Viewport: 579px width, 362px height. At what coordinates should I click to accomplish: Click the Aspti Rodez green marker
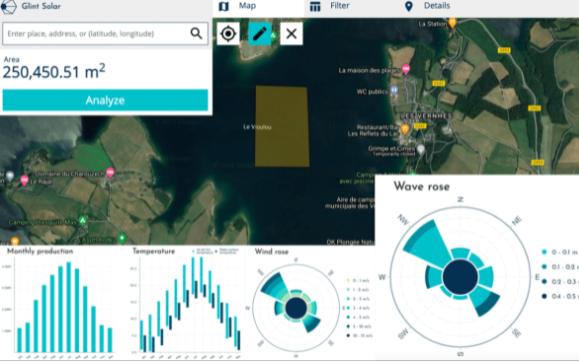[x=122, y=238]
